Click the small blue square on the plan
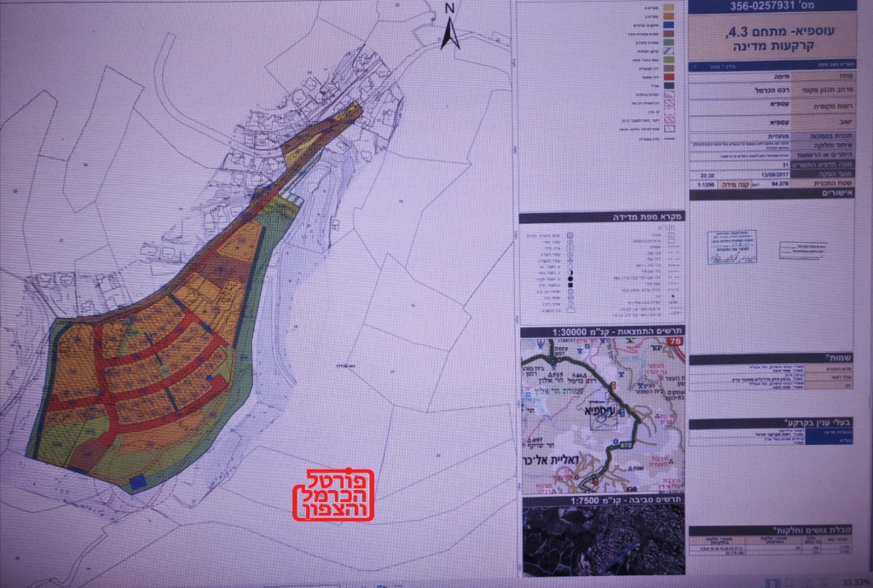 point(137,482)
